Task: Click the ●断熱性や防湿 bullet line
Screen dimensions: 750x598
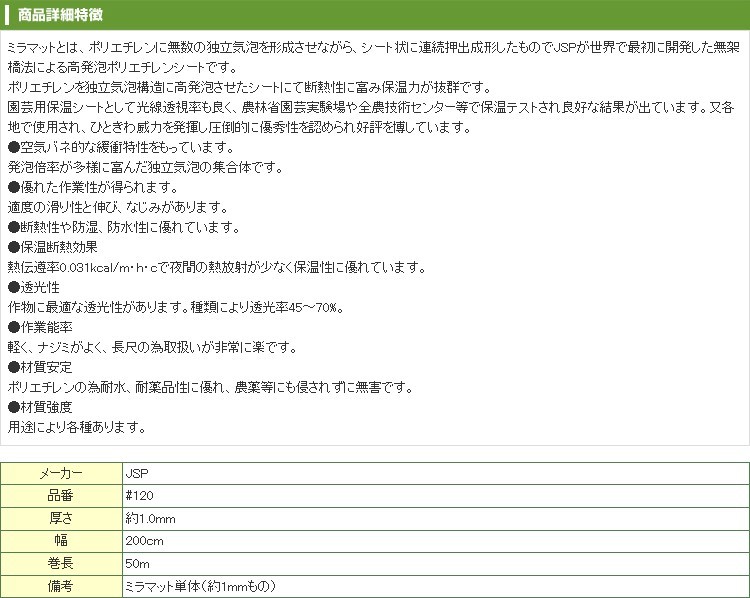Action: pos(124,227)
